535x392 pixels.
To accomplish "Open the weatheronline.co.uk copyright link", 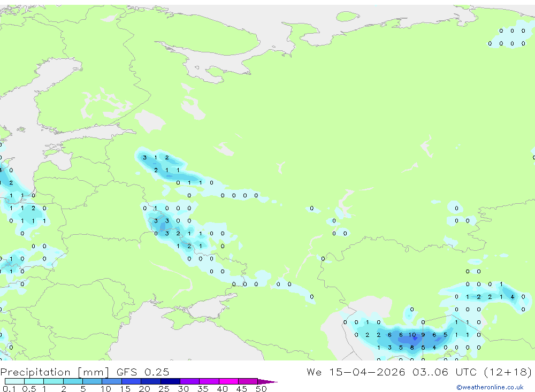I will pos(490,387).
